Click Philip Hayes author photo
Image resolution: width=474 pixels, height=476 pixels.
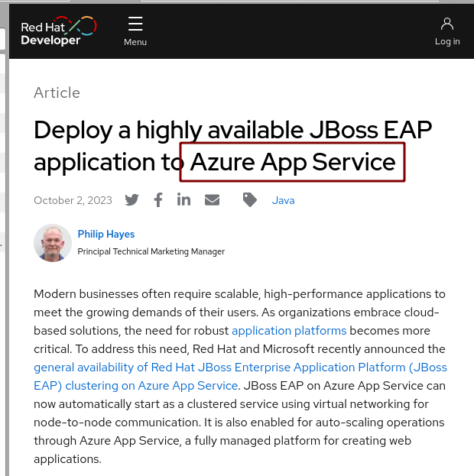[x=53, y=243]
